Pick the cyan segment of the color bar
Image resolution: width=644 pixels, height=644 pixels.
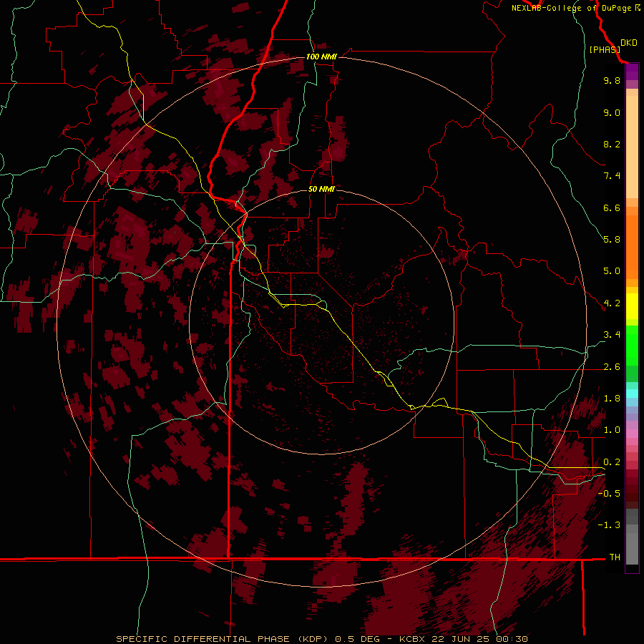click(x=632, y=393)
